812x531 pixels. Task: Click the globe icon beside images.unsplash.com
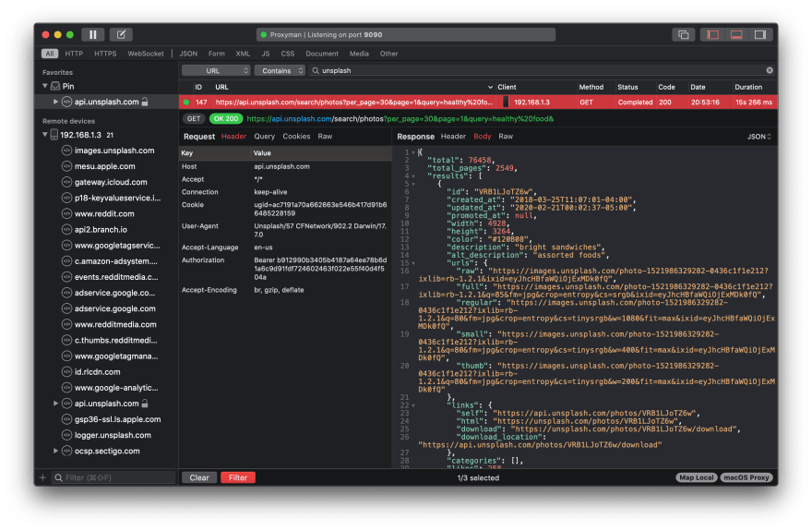point(66,151)
